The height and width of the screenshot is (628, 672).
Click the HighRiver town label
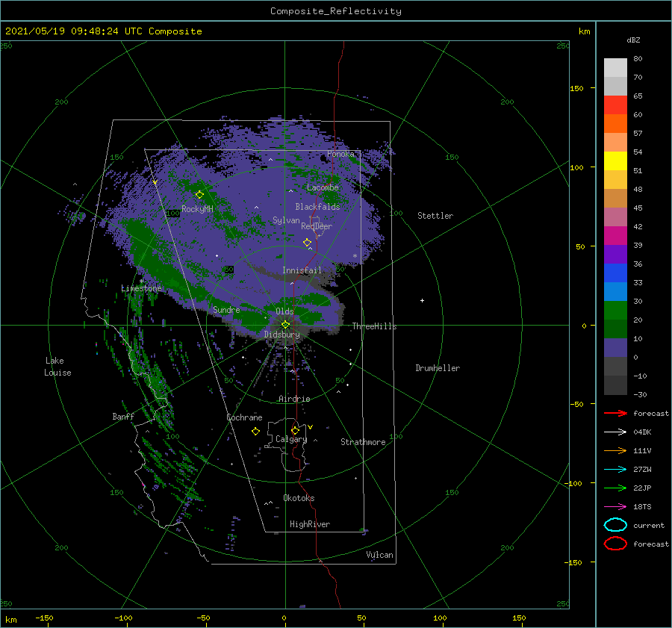310,524
